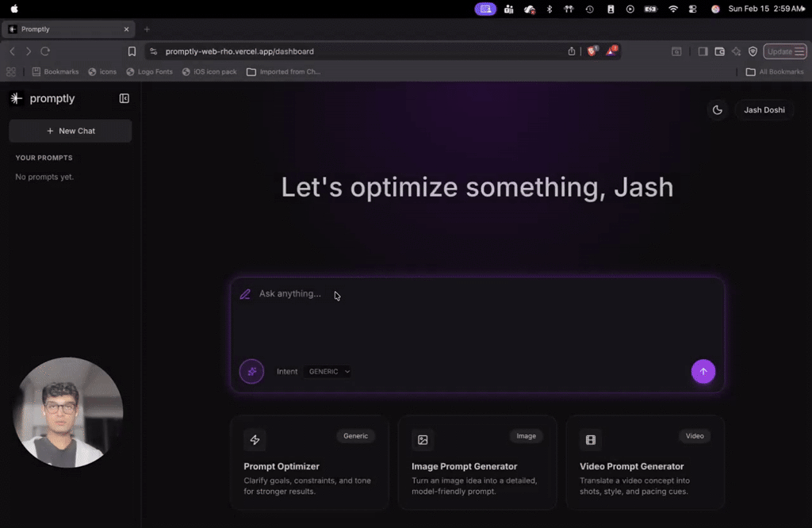This screenshot has width=812, height=528.
Task: Open the Jash Doshi account menu
Action: point(764,110)
